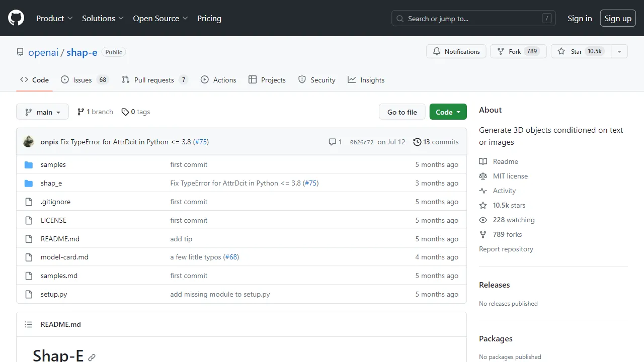The height and width of the screenshot is (362, 644).
Task: Click the repository icon beside openai
Action: click(20, 52)
